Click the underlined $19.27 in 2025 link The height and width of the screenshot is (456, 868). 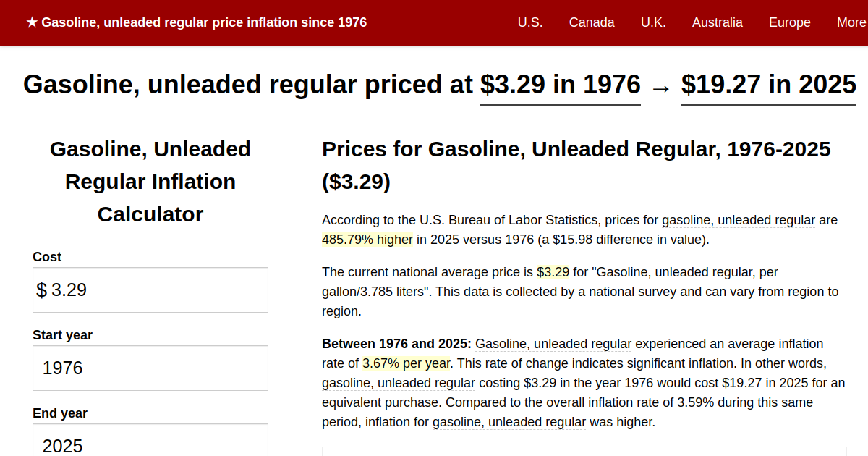768,85
